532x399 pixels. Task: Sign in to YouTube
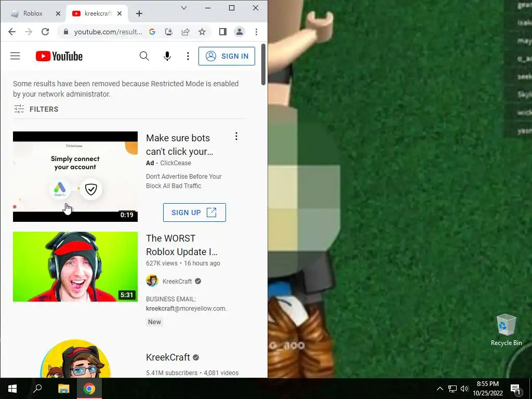point(227,56)
